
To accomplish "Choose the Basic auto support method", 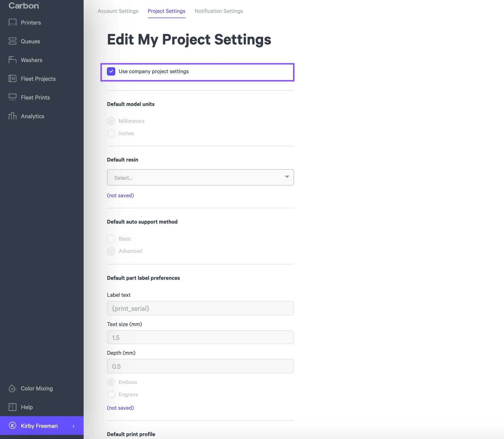I will tap(111, 239).
